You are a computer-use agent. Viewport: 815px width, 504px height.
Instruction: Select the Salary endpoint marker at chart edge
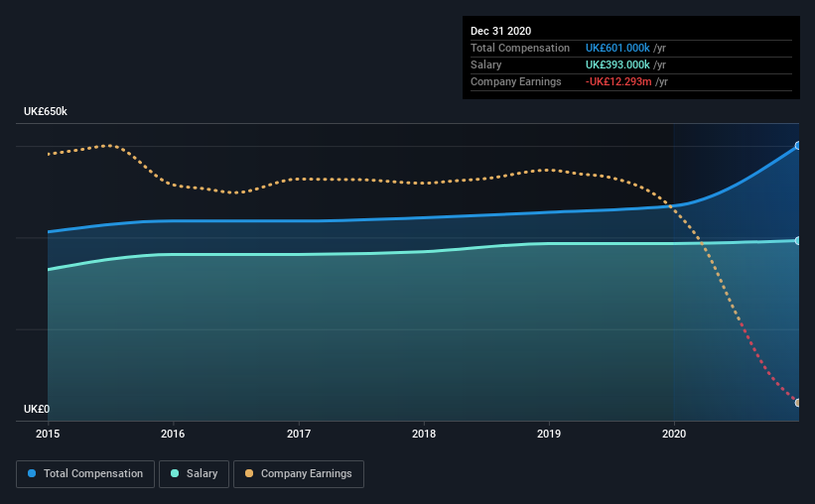coord(798,240)
